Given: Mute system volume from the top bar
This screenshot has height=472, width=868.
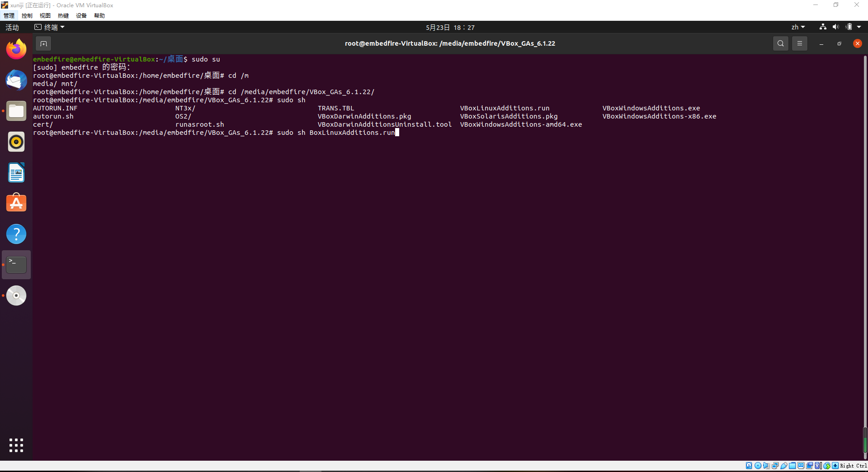Looking at the screenshot, I should [835, 27].
